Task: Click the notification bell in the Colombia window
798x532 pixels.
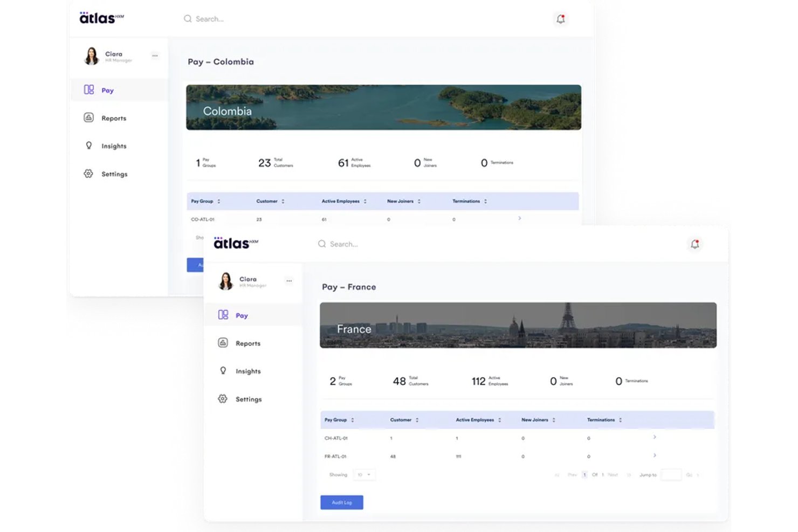Action: click(x=561, y=19)
